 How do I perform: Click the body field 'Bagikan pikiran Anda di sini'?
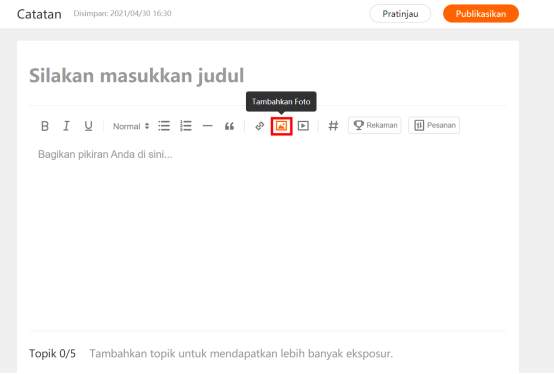coord(105,154)
